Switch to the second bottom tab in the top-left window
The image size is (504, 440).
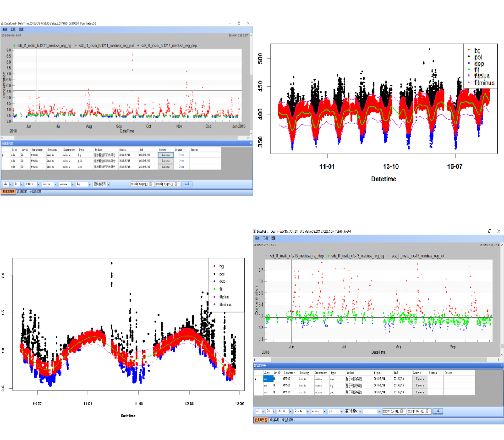click(22, 192)
